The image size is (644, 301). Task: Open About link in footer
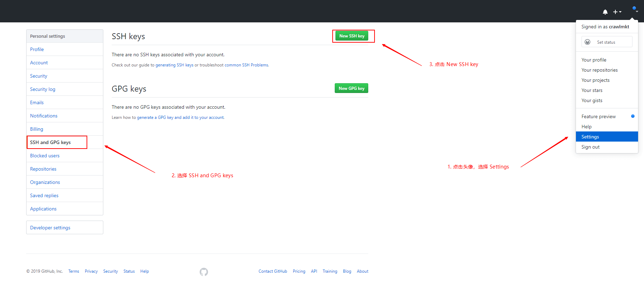(362, 271)
